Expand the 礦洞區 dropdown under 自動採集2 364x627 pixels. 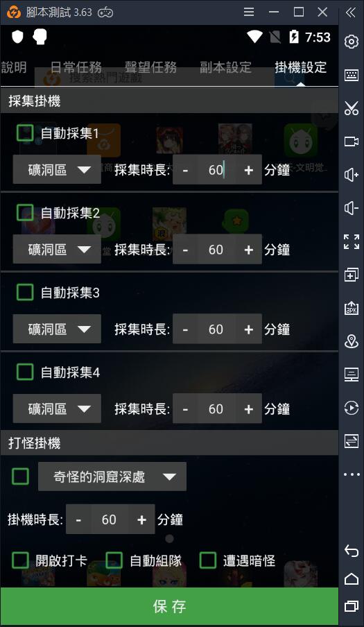click(57, 250)
